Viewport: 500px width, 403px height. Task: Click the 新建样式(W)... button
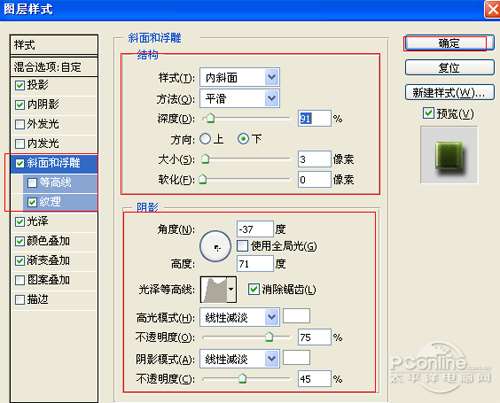[x=449, y=92]
